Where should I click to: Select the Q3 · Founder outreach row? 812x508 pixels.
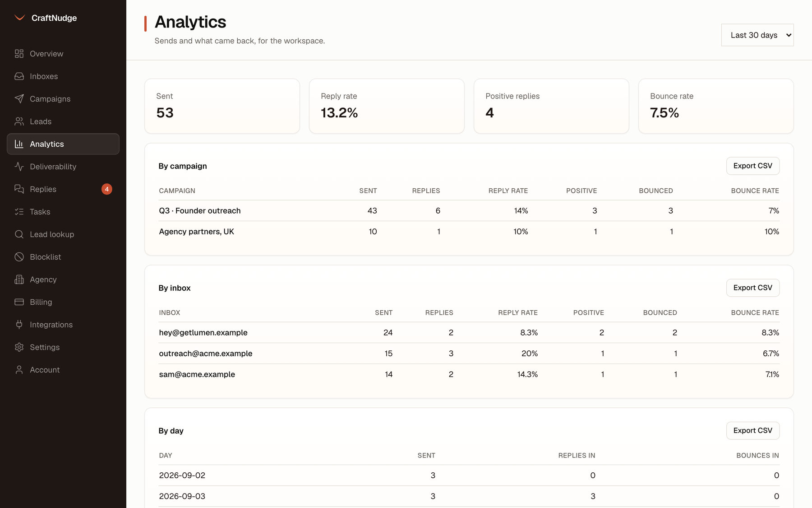(x=469, y=210)
